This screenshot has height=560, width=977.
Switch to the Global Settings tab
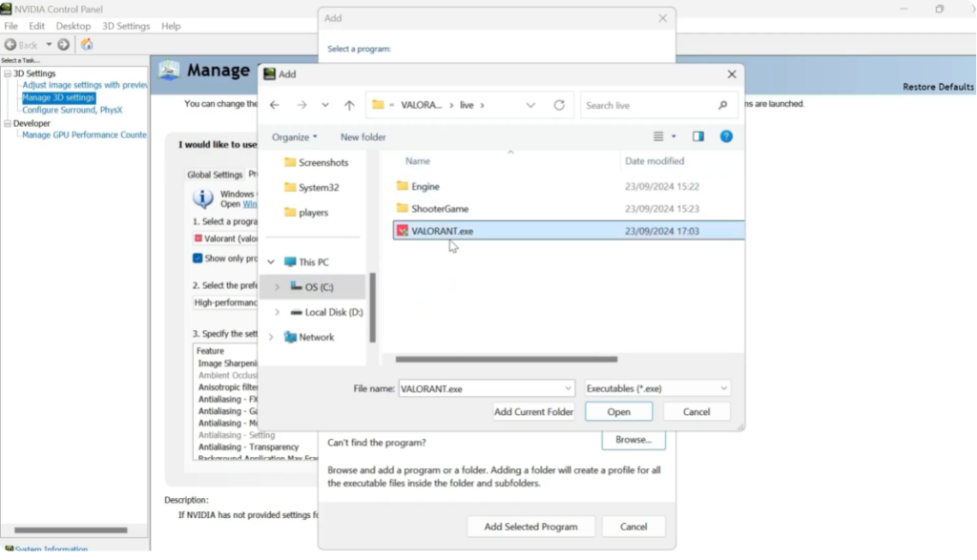(215, 174)
